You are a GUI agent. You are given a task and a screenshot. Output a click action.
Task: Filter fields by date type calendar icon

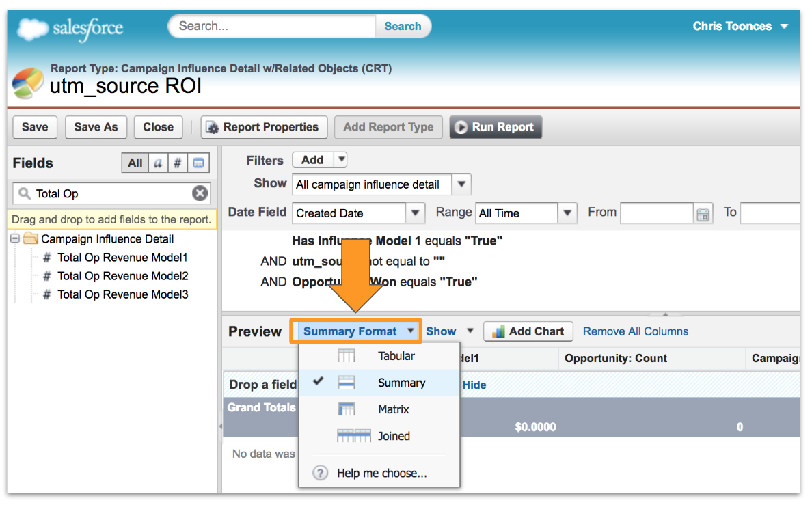[198, 163]
